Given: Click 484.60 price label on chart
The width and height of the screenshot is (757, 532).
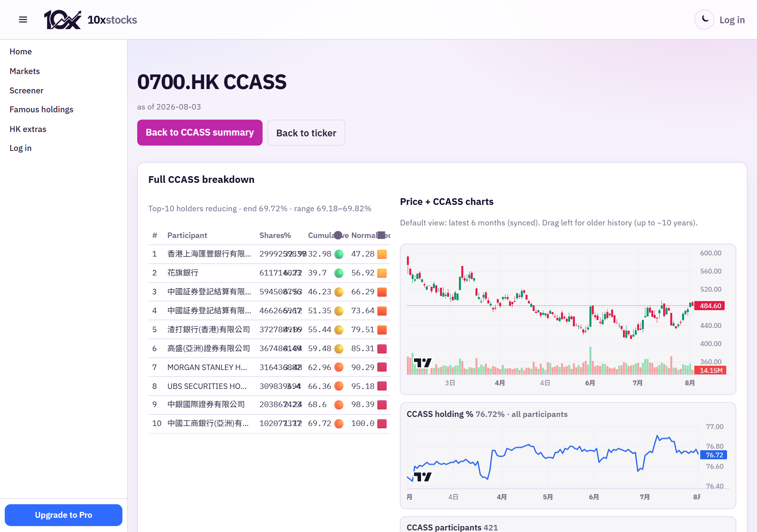Looking at the screenshot, I should [x=710, y=306].
